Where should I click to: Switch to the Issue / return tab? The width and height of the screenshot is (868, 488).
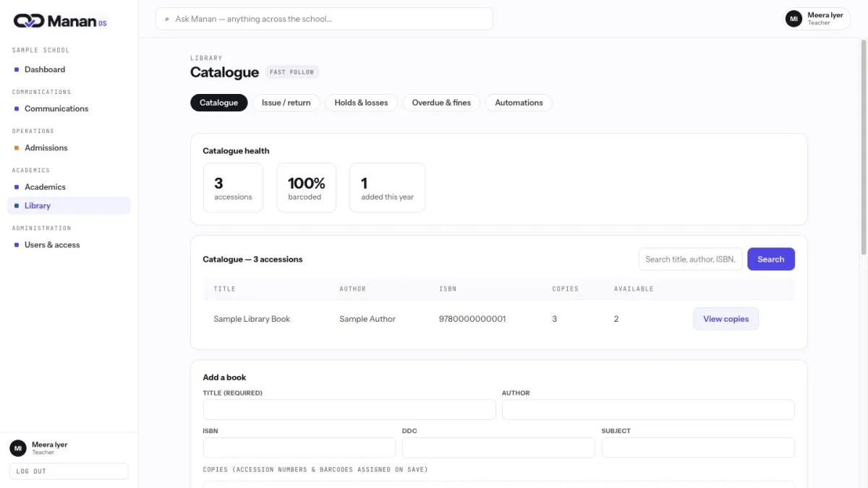pos(286,103)
